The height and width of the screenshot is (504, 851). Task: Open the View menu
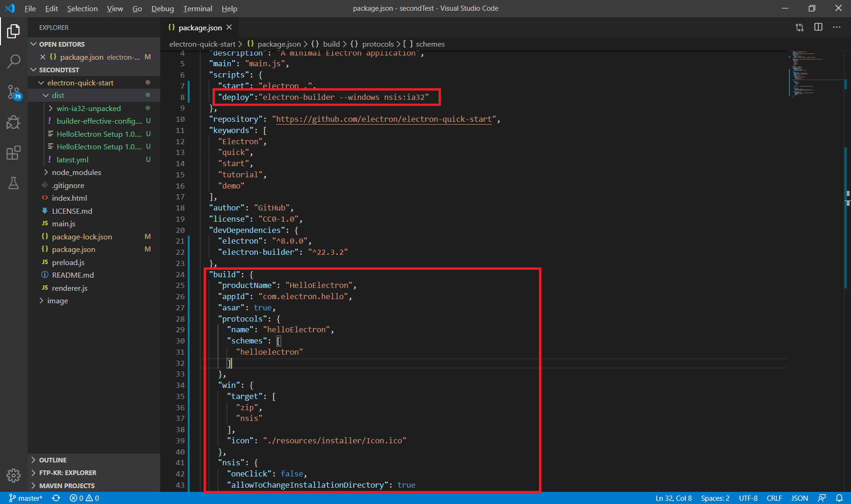pos(115,8)
